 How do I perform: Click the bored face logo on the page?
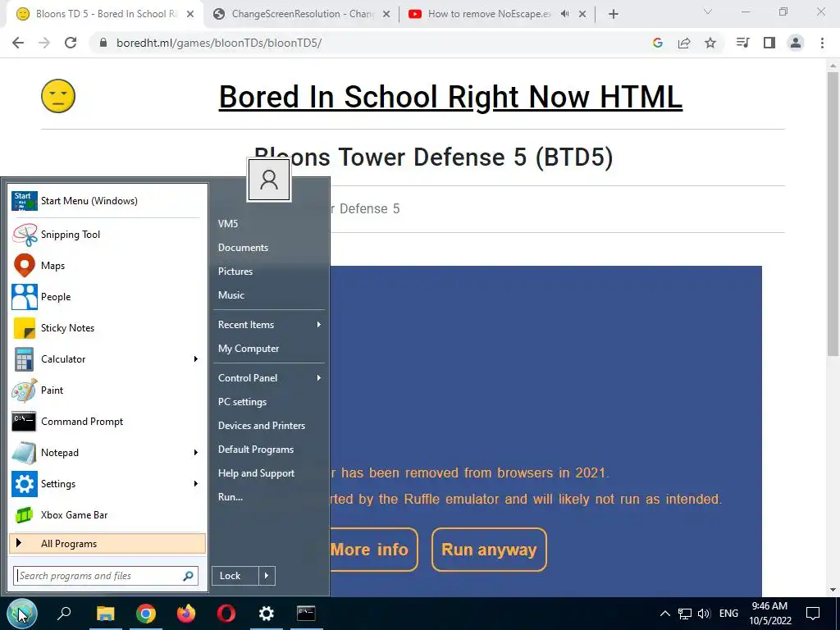pyautogui.click(x=58, y=97)
